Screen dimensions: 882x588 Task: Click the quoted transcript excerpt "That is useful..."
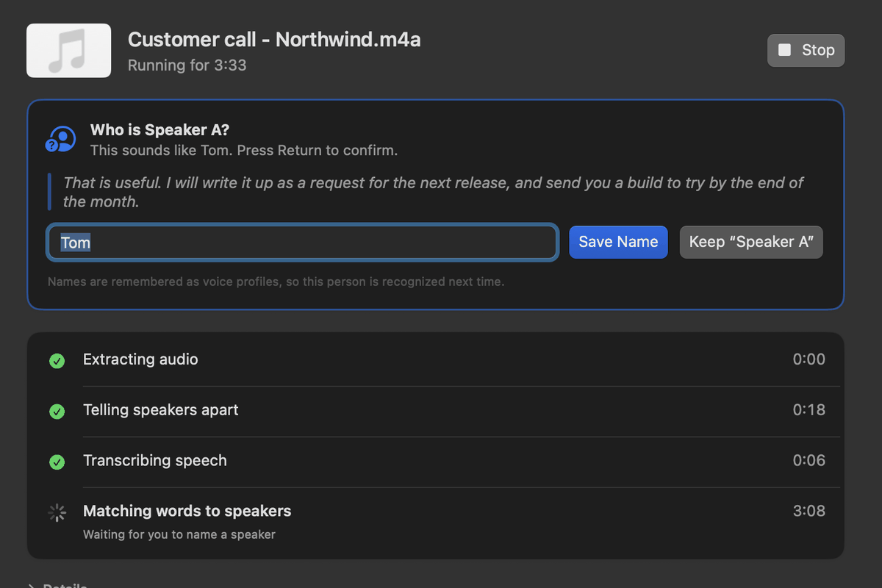pos(434,192)
